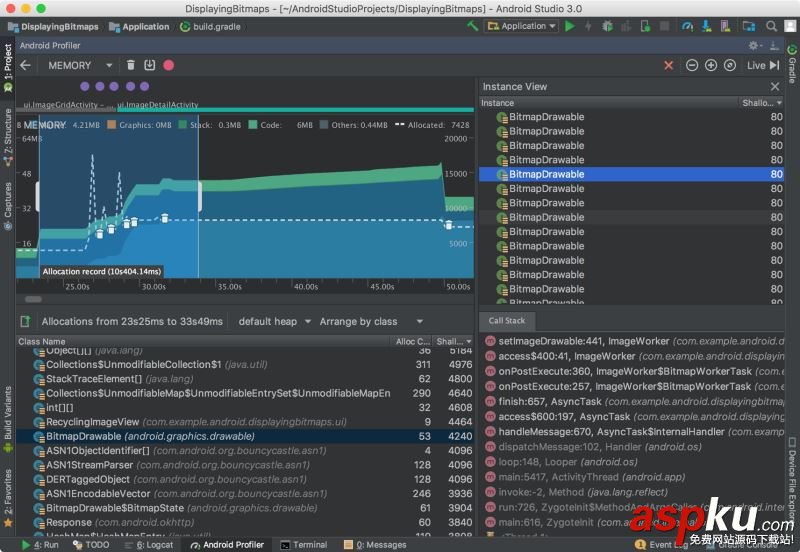Click the Stop square icon in toolbar

(664, 26)
